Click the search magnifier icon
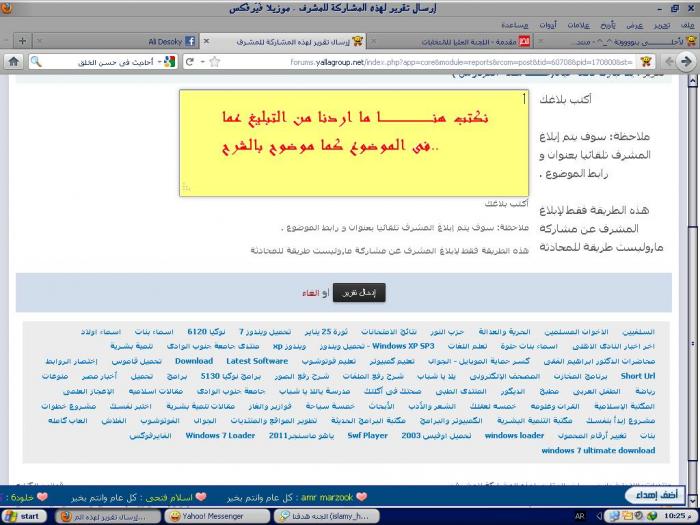 pyautogui.click(x=36, y=61)
